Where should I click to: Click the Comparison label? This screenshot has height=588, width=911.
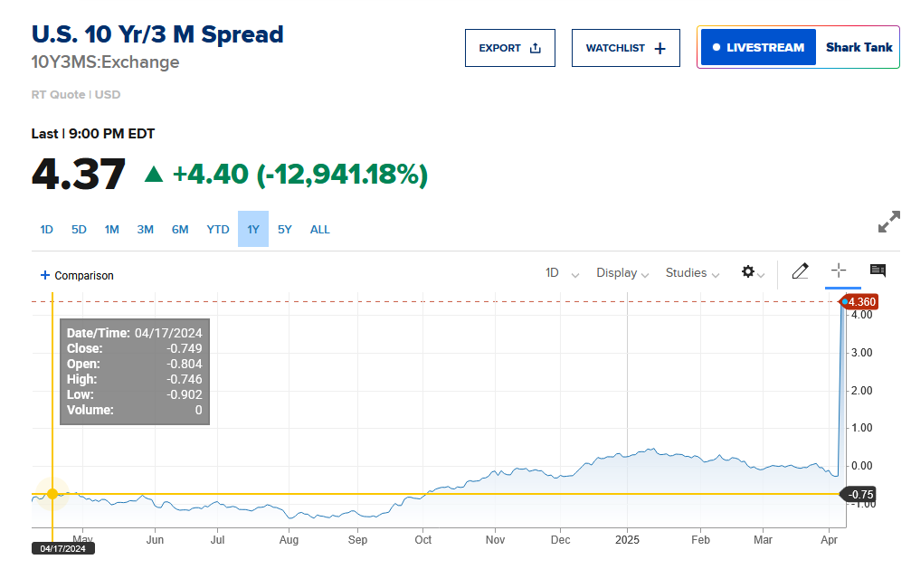pos(84,275)
